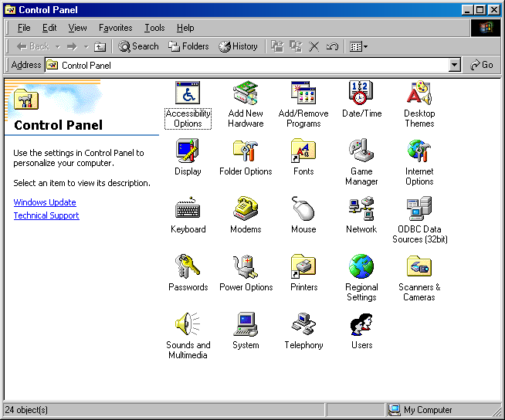This screenshot has width=505, height=420.
Task: Open the Fonts folder icon
Action: coord(303,151)
